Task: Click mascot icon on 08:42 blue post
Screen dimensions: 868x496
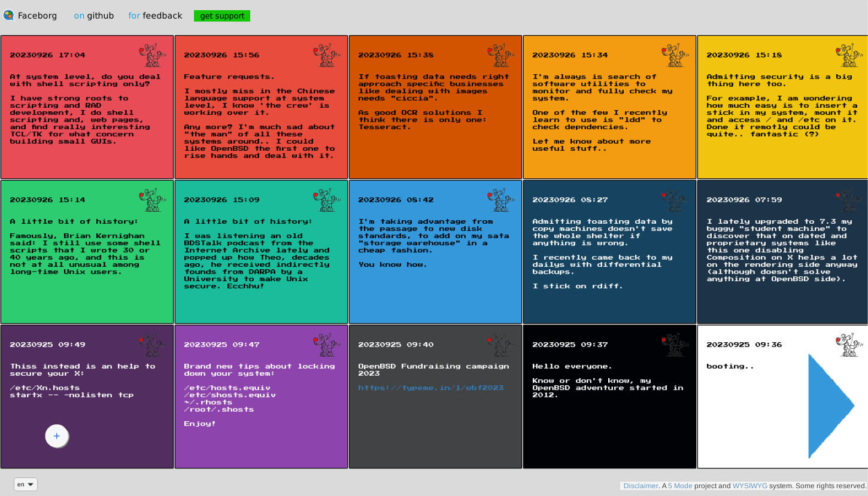Action: (x=499, y=200)
